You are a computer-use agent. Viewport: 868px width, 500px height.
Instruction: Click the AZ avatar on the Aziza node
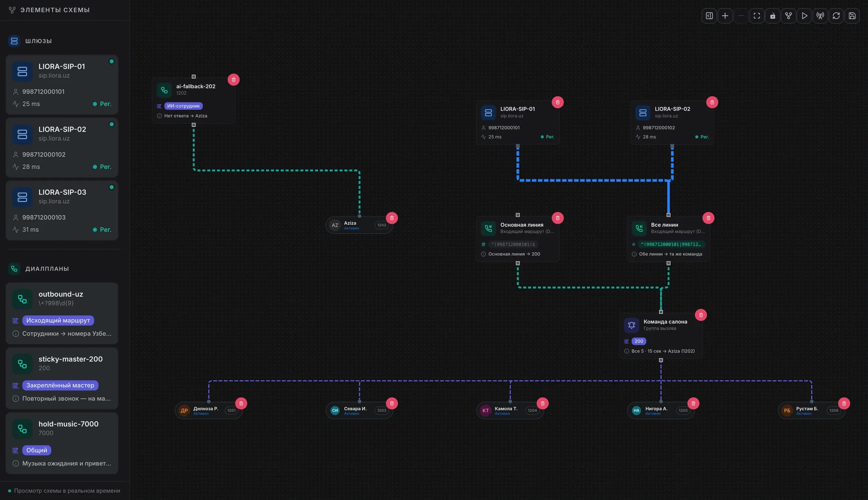(x=335, y=225)
